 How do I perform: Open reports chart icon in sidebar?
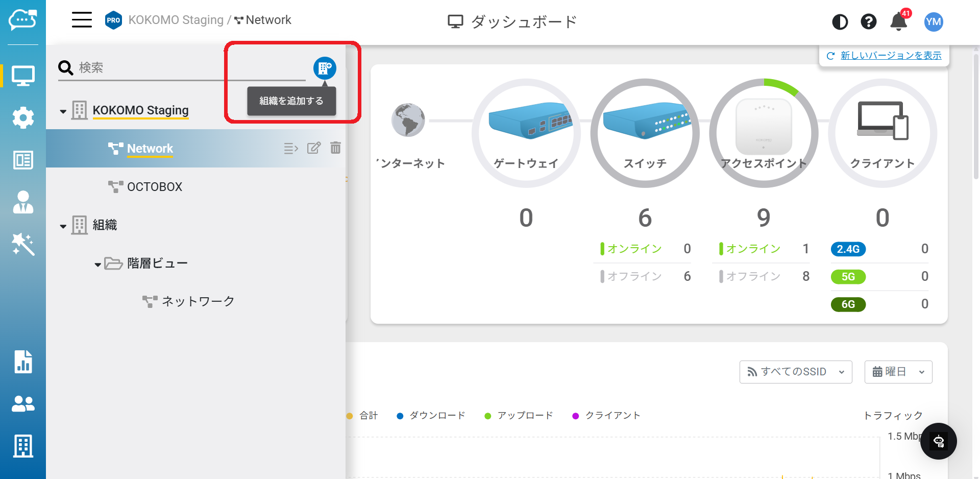(23, 362)
